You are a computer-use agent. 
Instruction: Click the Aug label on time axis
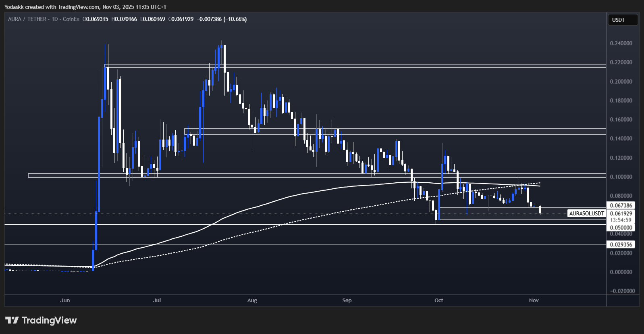click(252, 300)
